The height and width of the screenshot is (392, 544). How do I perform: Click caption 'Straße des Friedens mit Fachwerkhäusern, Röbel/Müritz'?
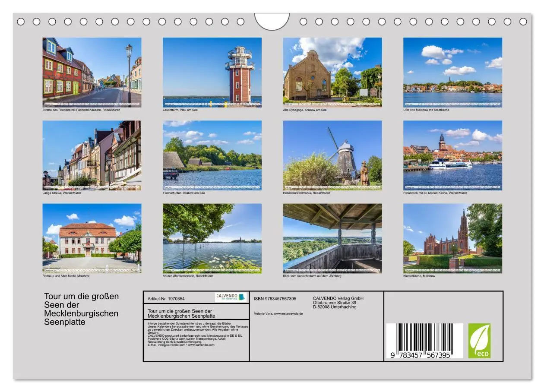pyautogui.click(x=81, y=110)
